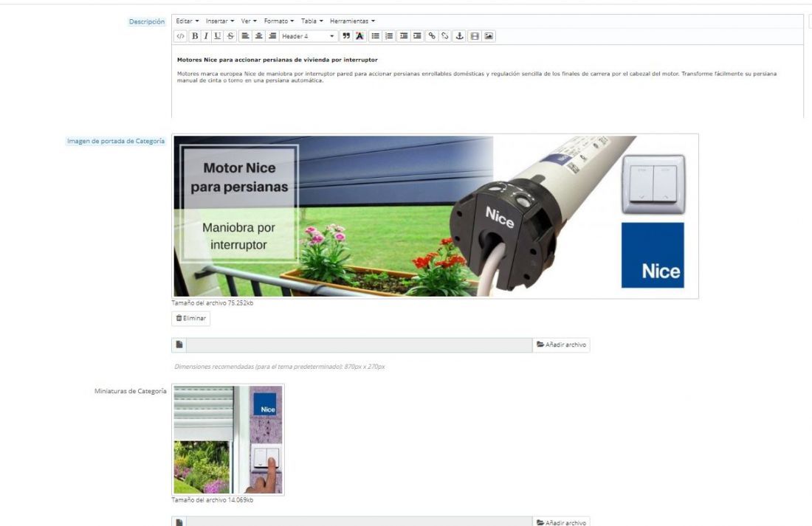Viewport: 812px width, 526px height.
Task: Toggle strikethrough formatting
Action: click(230, 36)
